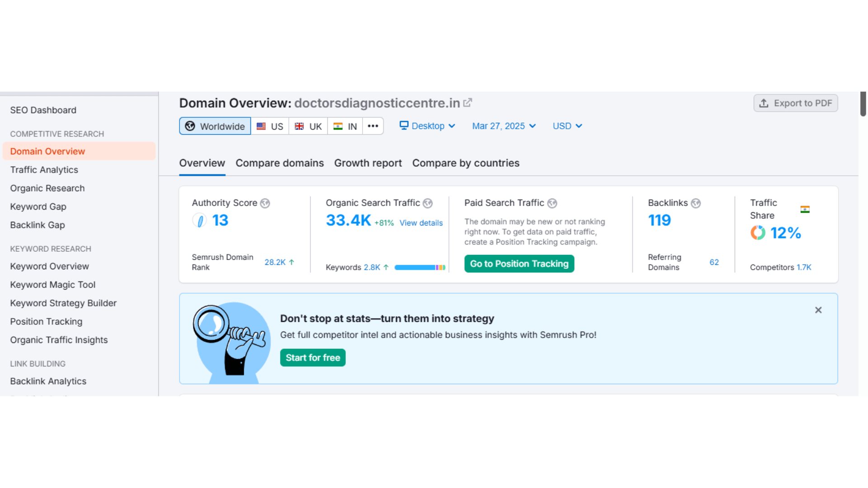Expand the Mar 27, 2025 date picker

point(504,126)
